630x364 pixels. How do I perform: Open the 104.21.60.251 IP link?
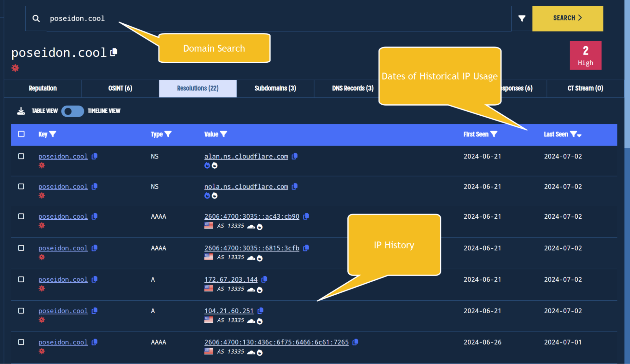pyautogui.click(x=229, y=311)
